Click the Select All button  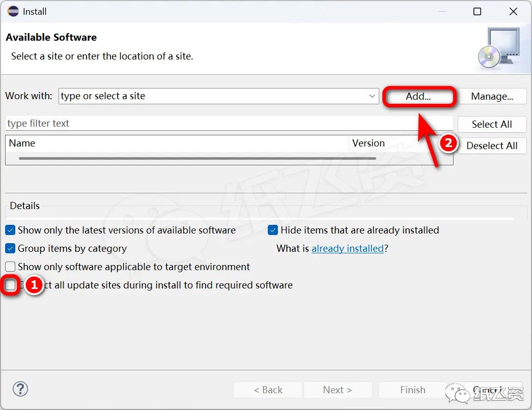click(x=492, y=124)
